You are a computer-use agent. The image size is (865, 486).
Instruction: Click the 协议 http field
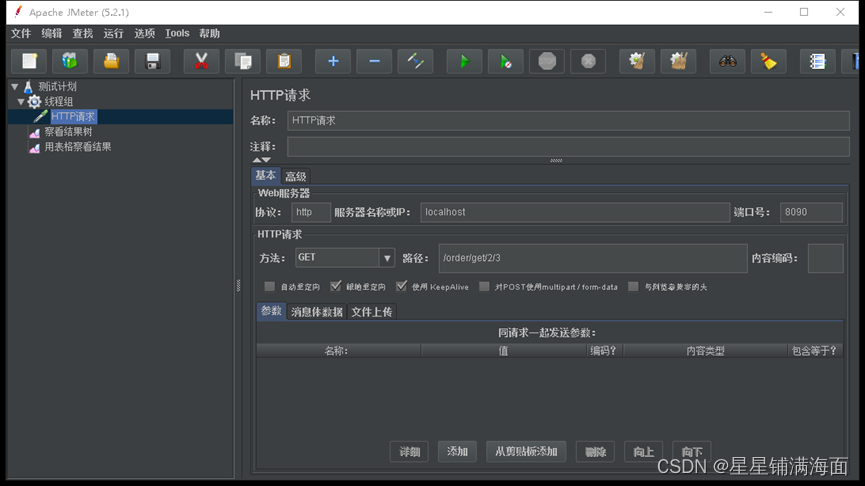pyautogui.click(x=311, y=212)
